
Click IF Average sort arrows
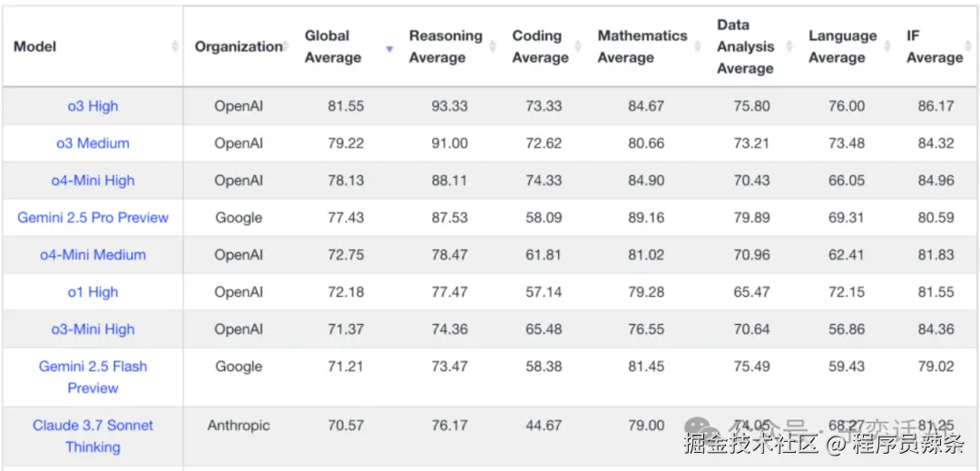coord(969,47)
